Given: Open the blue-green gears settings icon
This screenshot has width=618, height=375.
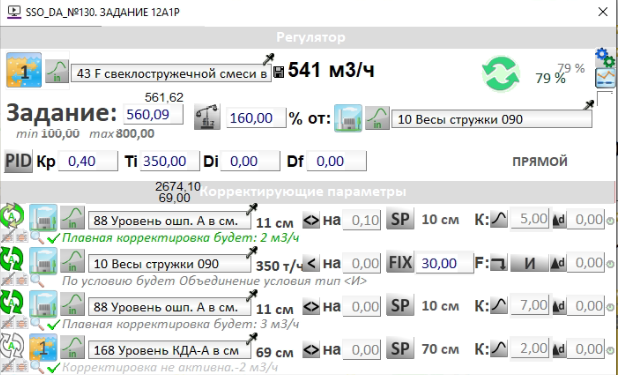Looking at the screenshot, I should tap(605, 58).
